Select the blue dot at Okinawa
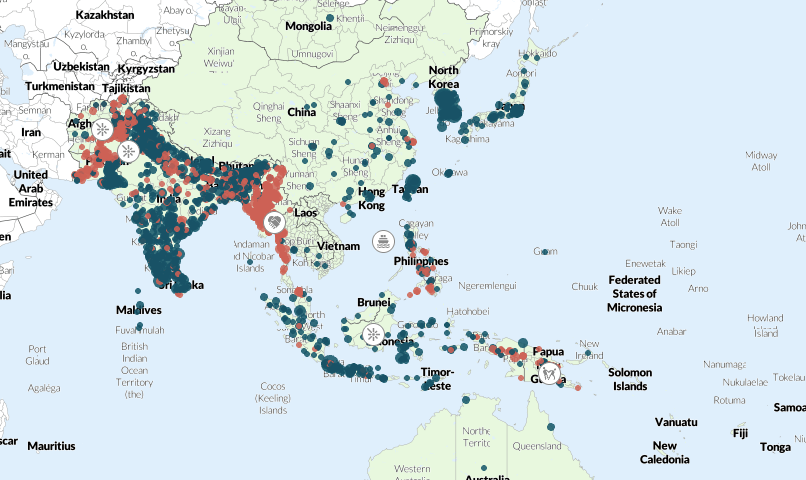 tap(448, 172)
